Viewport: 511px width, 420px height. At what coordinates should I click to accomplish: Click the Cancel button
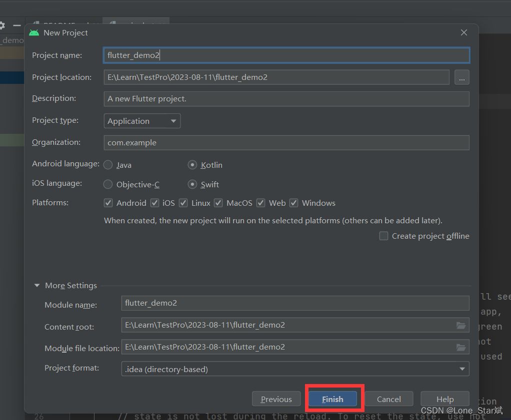[389, 399]
